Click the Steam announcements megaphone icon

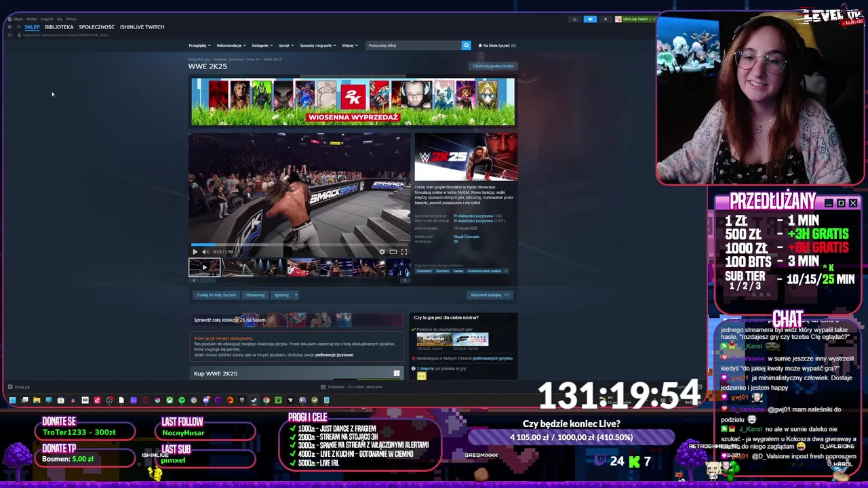click(x=590, y=19)
